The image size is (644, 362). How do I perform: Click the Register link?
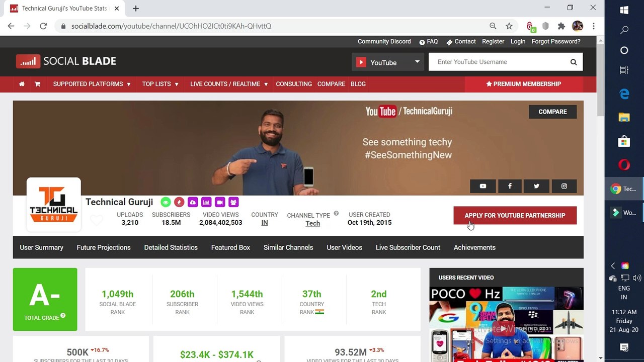pos(493,42)
